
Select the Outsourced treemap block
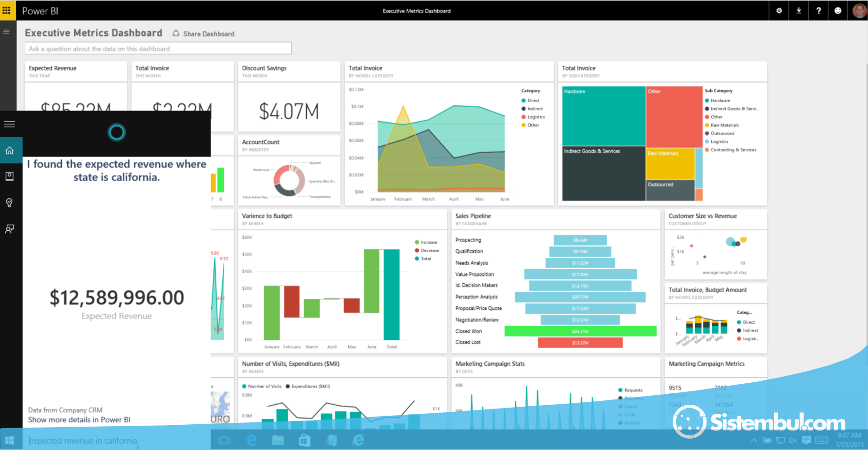[670, 190]
